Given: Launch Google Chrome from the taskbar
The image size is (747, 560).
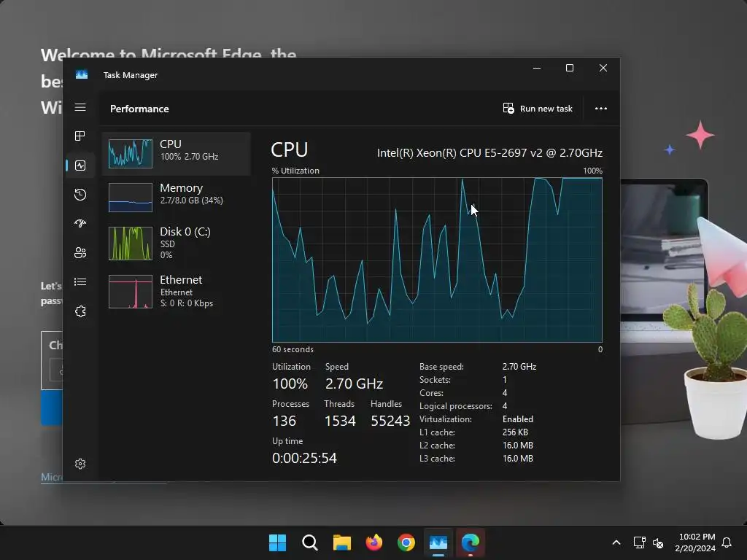Looking at the screenshot, I should point(406,542).
